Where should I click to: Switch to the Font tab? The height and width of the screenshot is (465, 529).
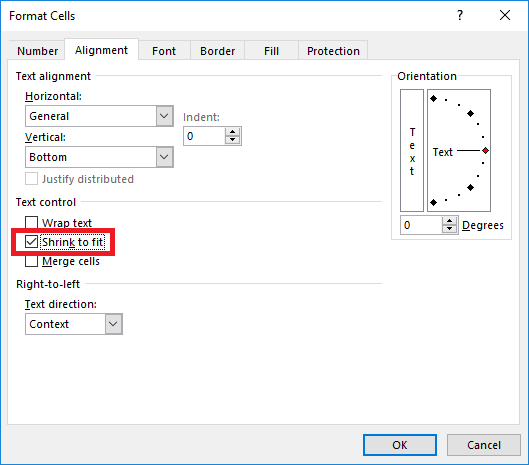coord(164,51)
